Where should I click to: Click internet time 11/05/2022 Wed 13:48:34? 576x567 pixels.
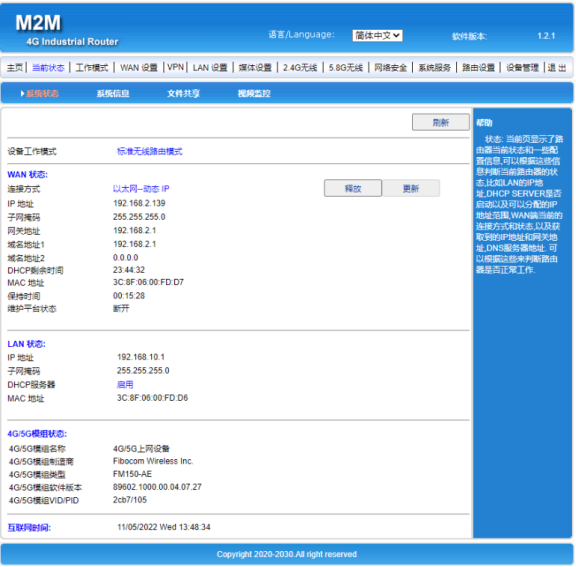[x=164, y=527]
